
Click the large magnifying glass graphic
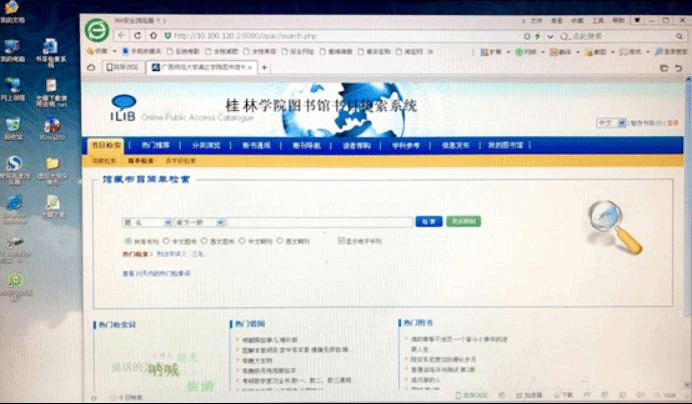click(x=613, y=225)
